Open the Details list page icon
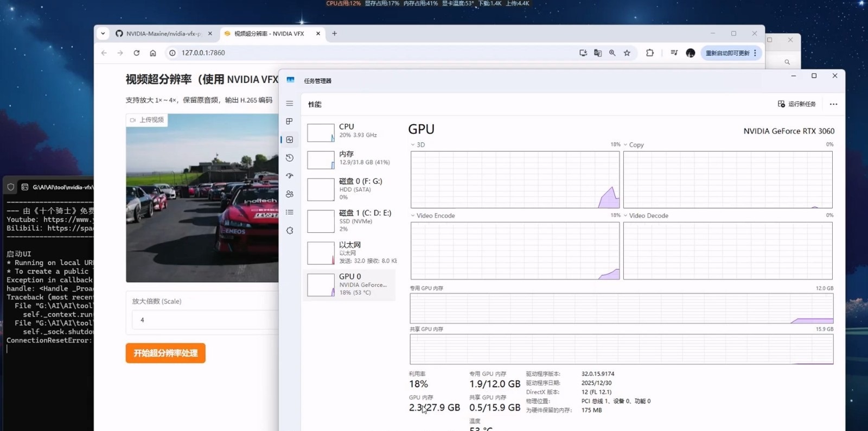This screenshot has width=868, height=431. (x=290, y=212)
